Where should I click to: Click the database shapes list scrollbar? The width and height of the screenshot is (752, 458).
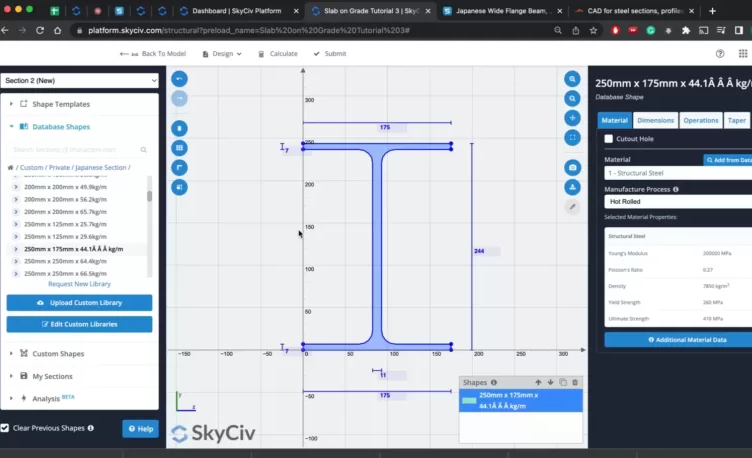coord(150,196)
